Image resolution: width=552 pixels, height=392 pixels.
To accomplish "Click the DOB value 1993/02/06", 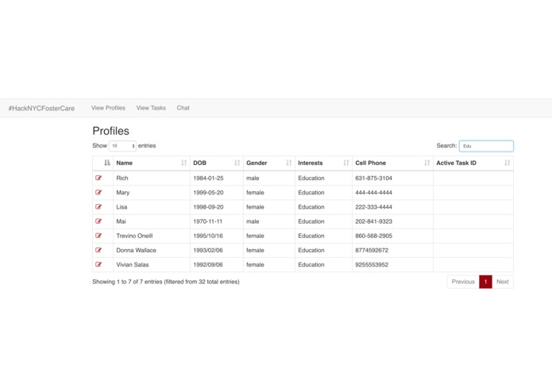I will (208, 250).
